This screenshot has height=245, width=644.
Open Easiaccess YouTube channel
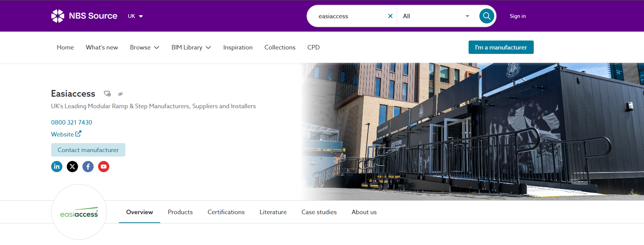(104, 166)
